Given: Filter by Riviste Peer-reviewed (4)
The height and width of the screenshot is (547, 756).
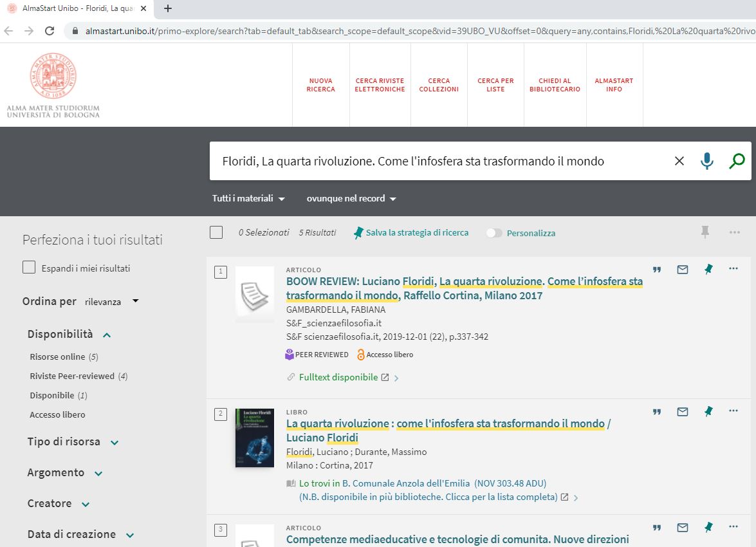Looking at the screenshot, I should click(78, 376).
